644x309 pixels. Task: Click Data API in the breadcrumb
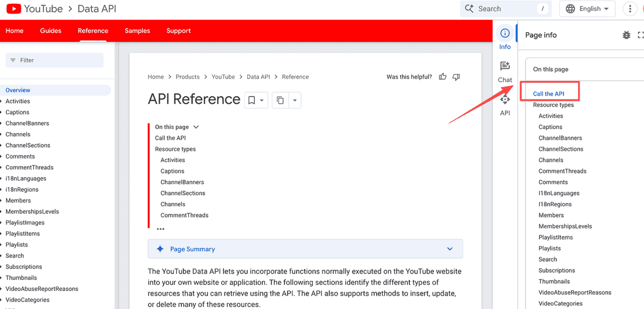pos(258,77)
